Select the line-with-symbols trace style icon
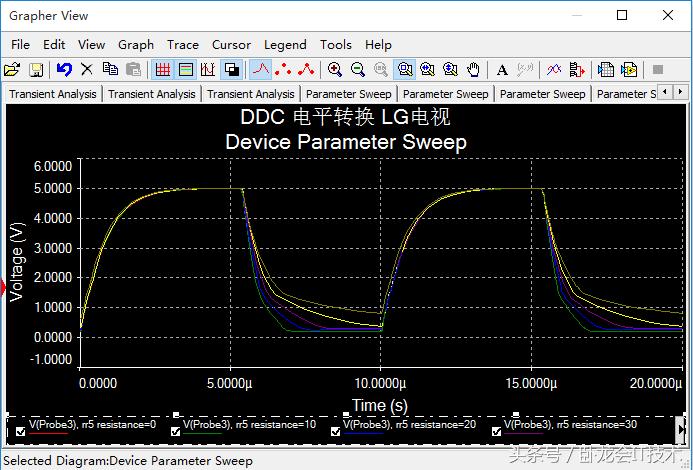 pyautogui.click(x=306, y=69)
